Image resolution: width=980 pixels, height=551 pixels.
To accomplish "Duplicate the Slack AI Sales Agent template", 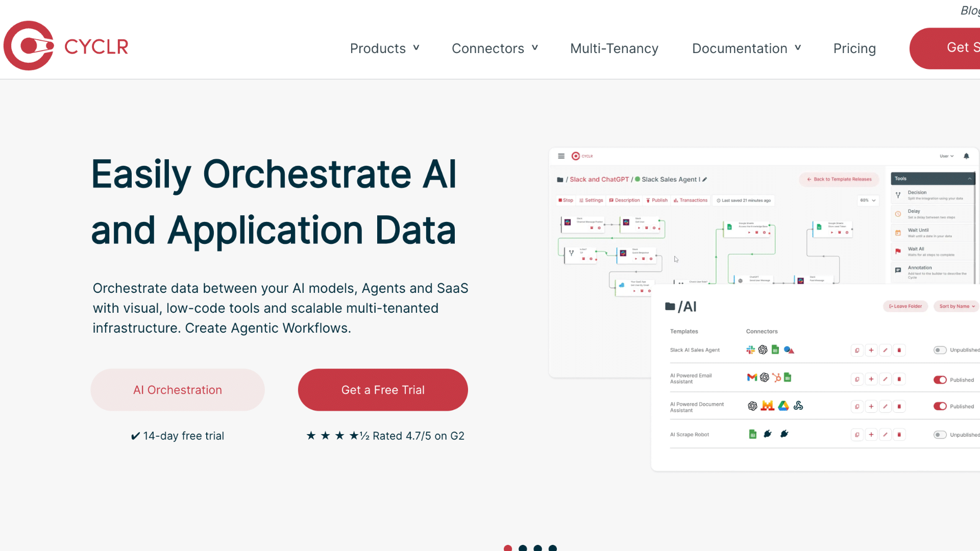I will [x=857, y=350].
